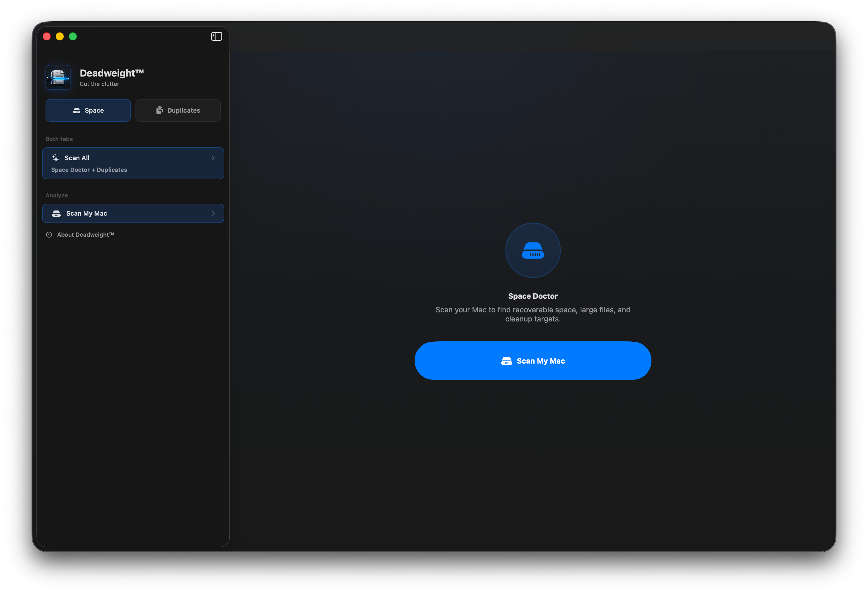This screenshot has width=868, height=594.
Task: Select the Space Doctor + Duplicates subtitle
Action: 89,170
